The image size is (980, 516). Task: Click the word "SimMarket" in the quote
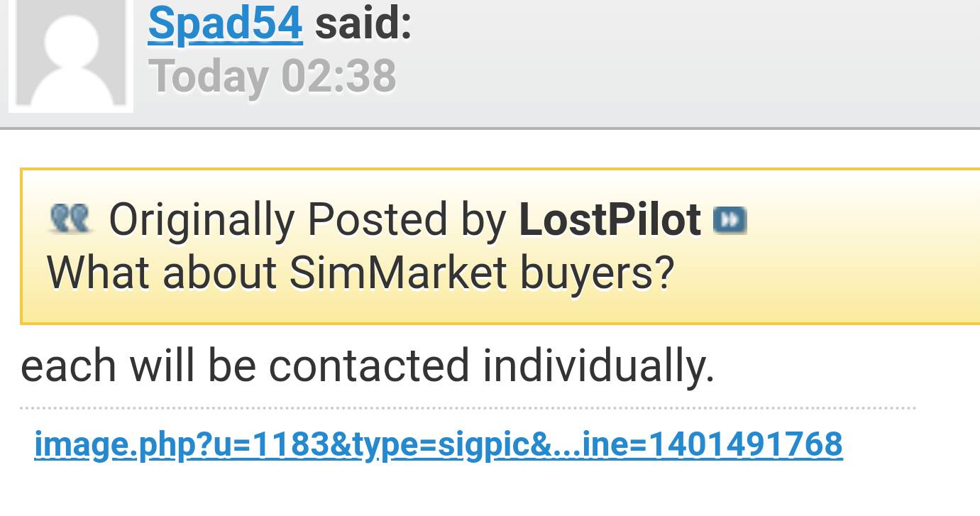(398, 273)
